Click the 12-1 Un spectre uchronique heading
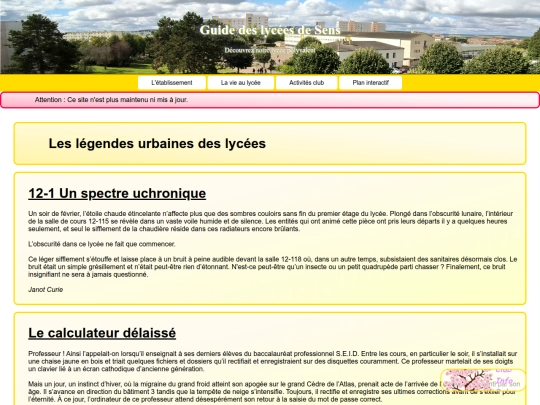This screenshot has width=540, height=405. (x=117, y=194)
